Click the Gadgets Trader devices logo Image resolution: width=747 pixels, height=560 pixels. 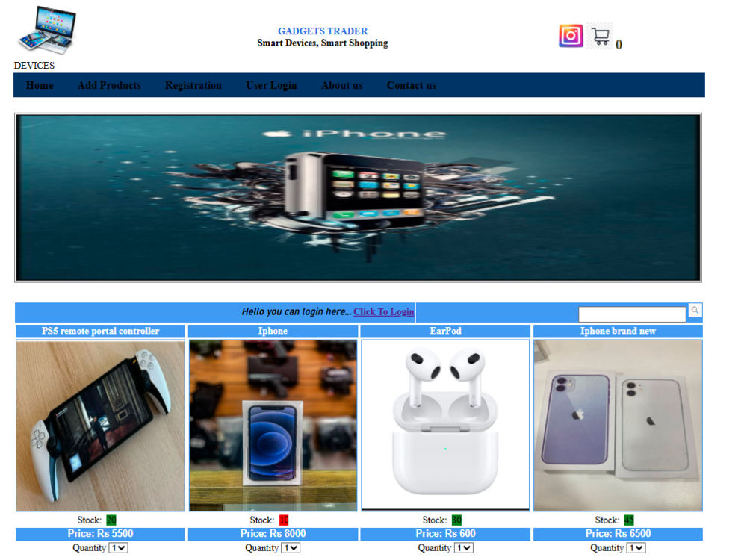click(47, 30)
